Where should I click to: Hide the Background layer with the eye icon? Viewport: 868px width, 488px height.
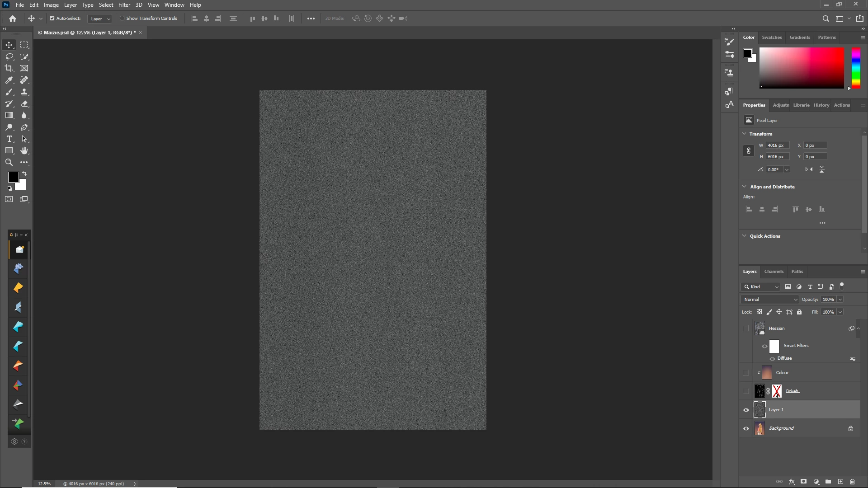(x=746, y=428)
